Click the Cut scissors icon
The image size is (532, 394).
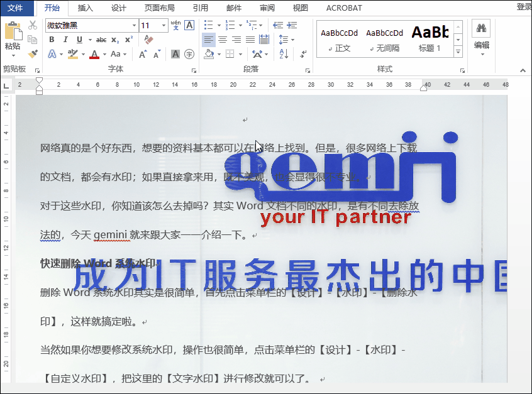33,25
